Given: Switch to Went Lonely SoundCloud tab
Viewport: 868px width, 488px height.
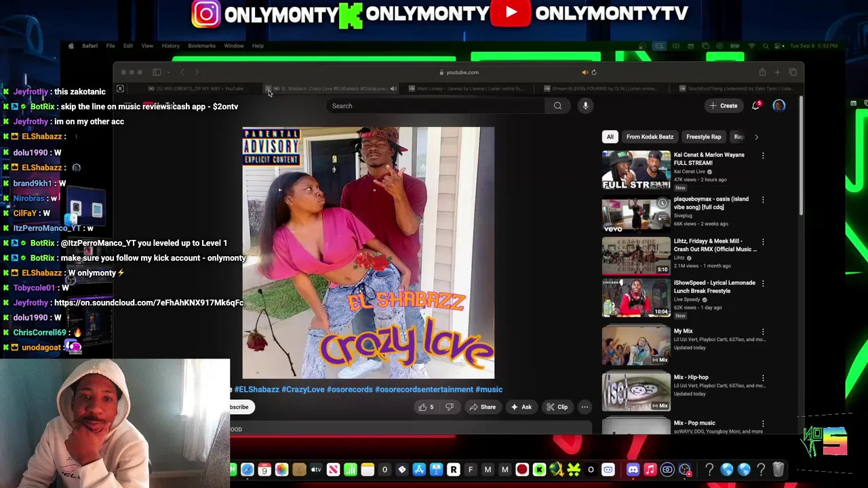Looking at the screenshot, I should tap(468, 89).
